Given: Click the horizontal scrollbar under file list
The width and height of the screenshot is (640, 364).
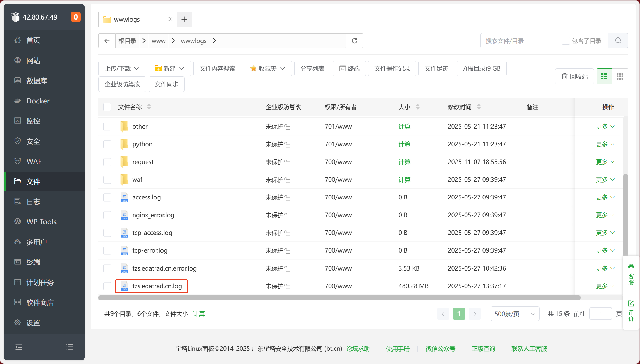Looking at the screenshot, I should 339,298.
